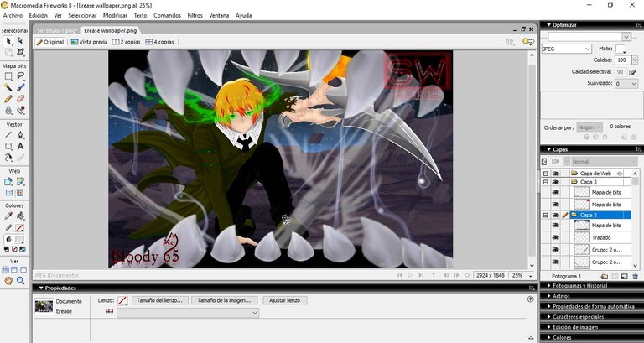Select the Text tool

click(20, 146)
